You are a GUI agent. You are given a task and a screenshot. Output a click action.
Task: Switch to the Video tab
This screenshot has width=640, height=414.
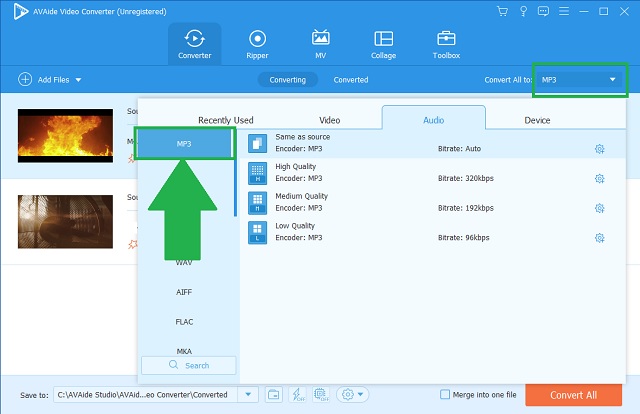(329, 120)
